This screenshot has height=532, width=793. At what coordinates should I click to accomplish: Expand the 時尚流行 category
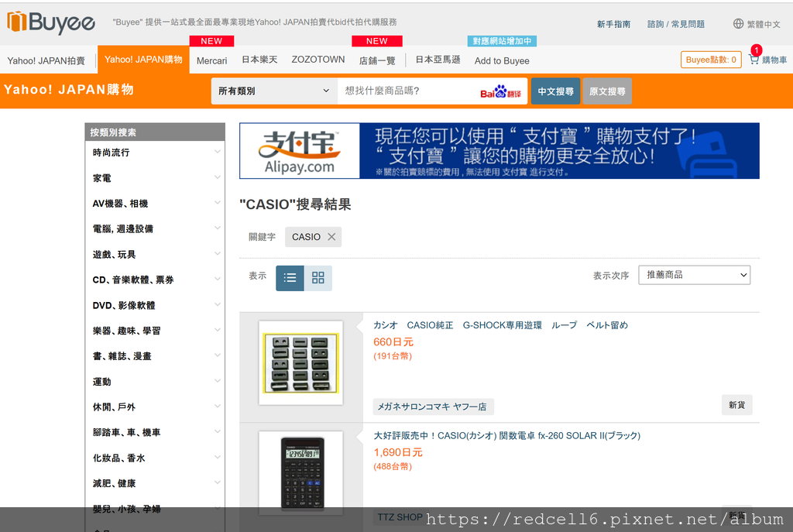(155, 153)
